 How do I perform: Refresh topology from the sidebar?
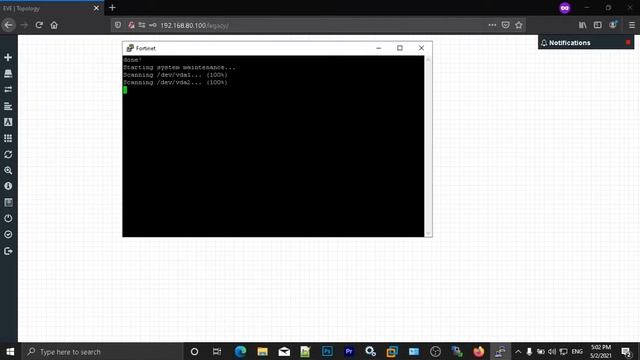pos(8,154)
